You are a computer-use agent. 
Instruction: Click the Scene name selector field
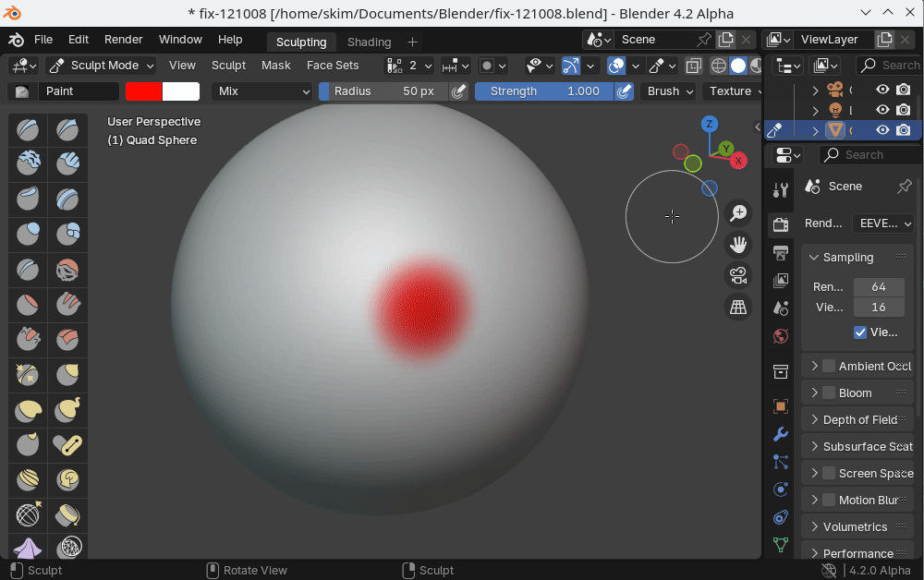pyautogui.click(x=655, y=40)
